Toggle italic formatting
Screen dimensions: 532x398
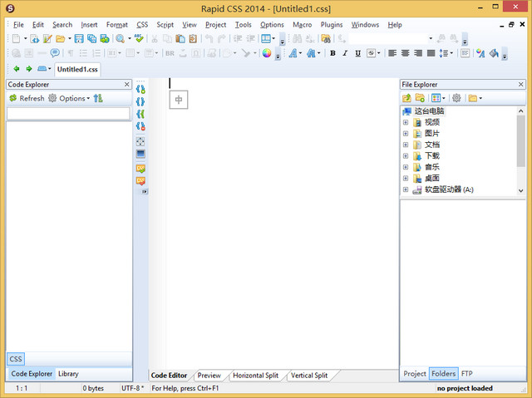point(345,53)
